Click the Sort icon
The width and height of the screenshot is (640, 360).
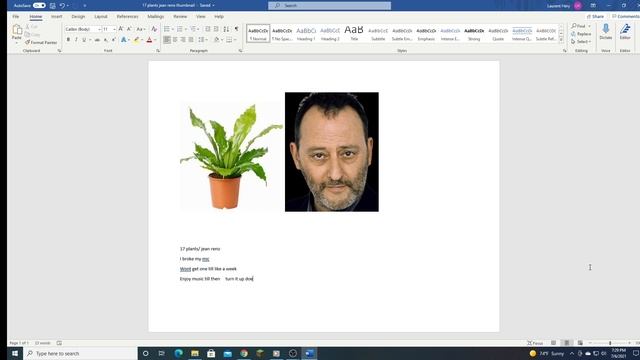226,29
